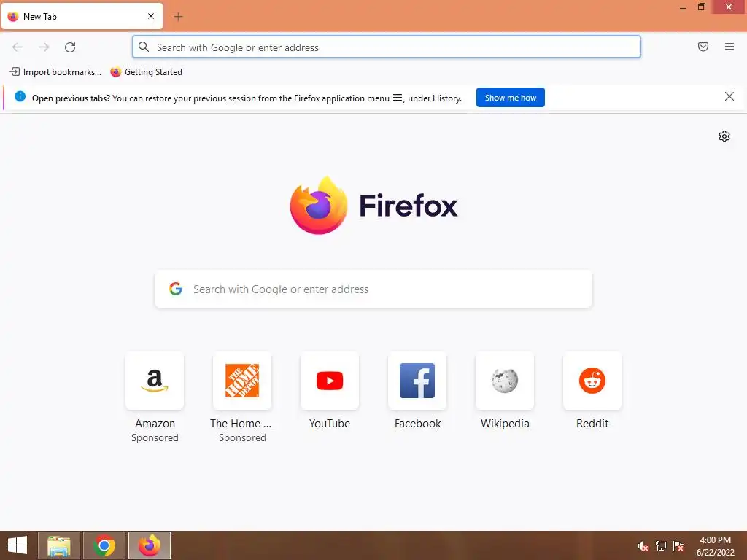Open the taskbar clock showing 4:00 PM

(715, 546)
